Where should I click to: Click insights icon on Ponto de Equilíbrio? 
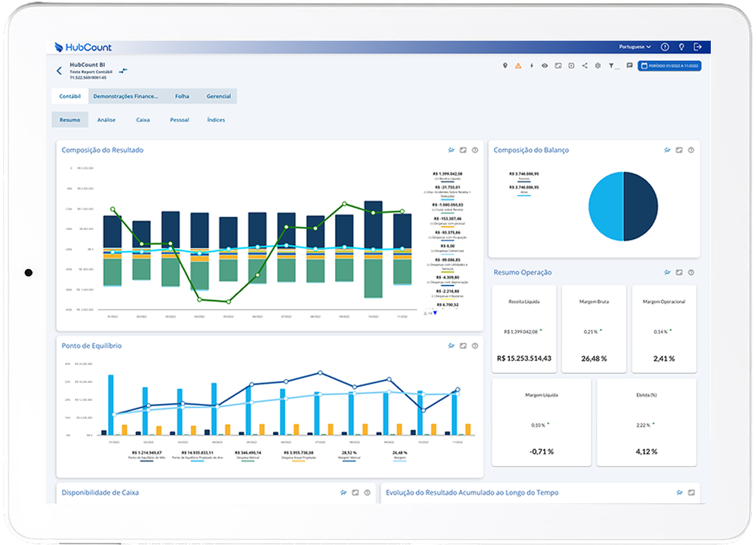pos(451,345)
